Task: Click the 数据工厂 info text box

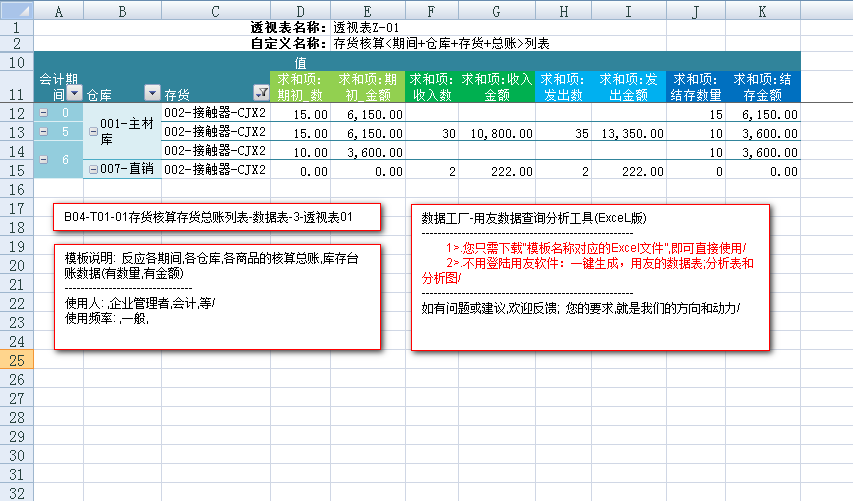Action: [x=590, y=277]
